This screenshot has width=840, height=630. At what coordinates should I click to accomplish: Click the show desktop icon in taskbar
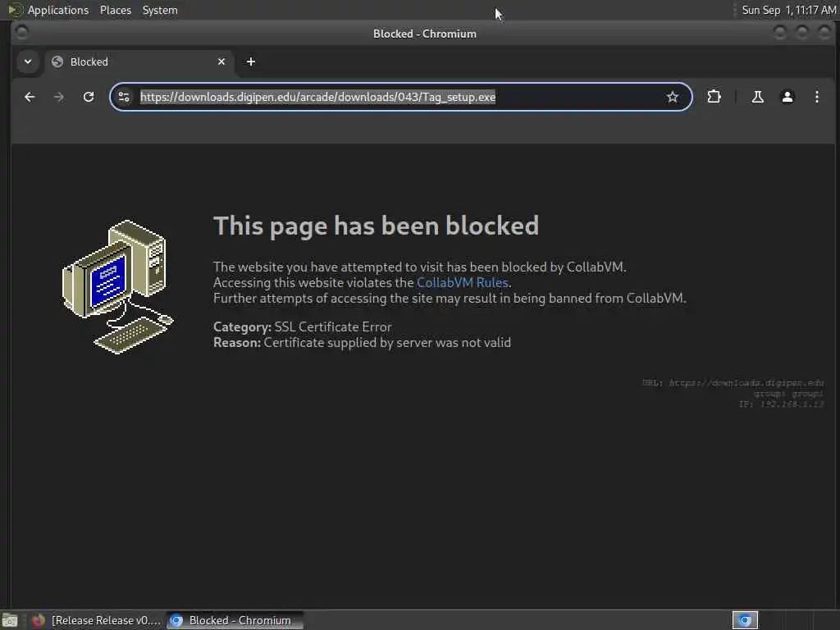10,620
